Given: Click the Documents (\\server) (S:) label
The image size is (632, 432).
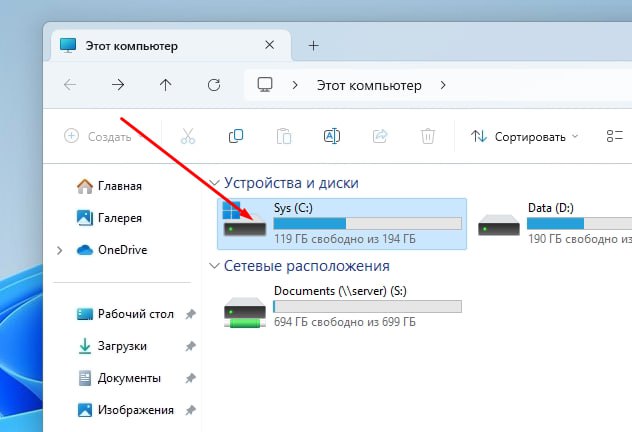Looking at the screenshot, I should (340, 291).
